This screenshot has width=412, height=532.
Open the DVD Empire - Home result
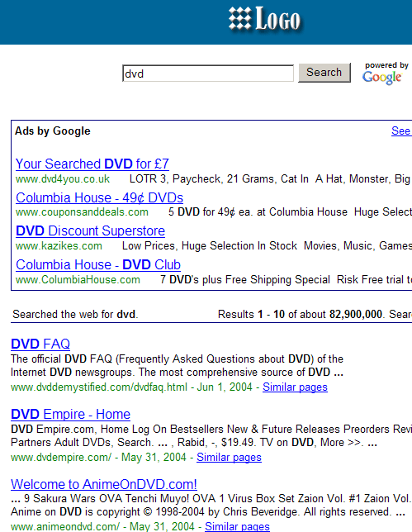coord(70,414)
